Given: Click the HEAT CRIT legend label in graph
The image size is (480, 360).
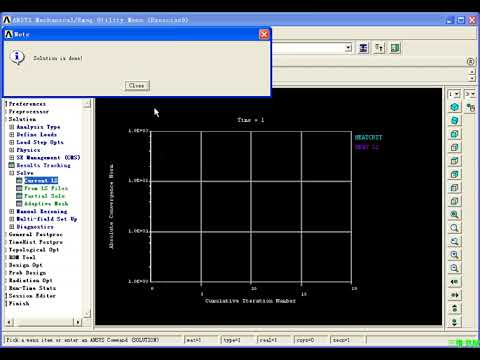Looking at the screenshot, I should click(368, 137).
